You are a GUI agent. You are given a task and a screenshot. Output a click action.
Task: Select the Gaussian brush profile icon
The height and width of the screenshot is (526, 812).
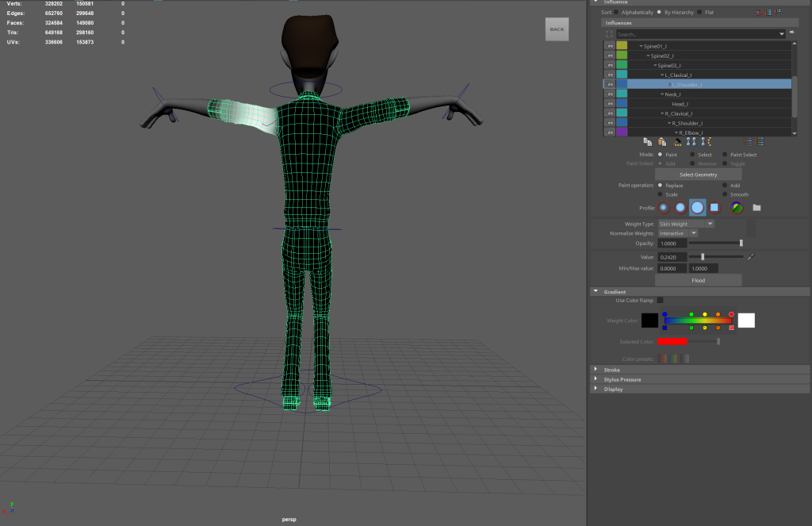(x=664, y=208)
